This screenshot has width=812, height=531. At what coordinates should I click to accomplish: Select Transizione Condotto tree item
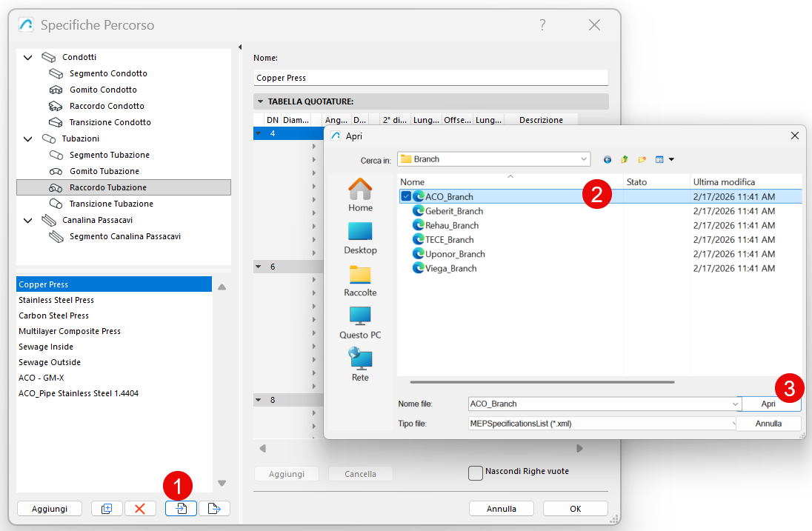click(x=110, y=122)
